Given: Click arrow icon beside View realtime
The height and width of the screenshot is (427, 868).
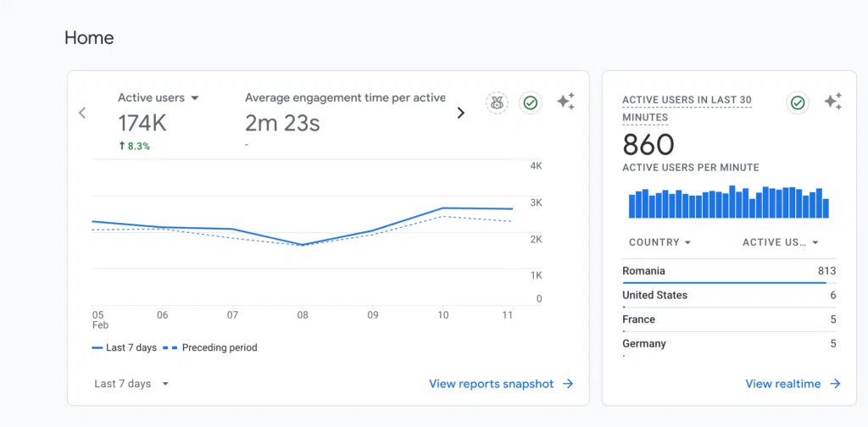Looking at the screenshot, I should (835, 384).
